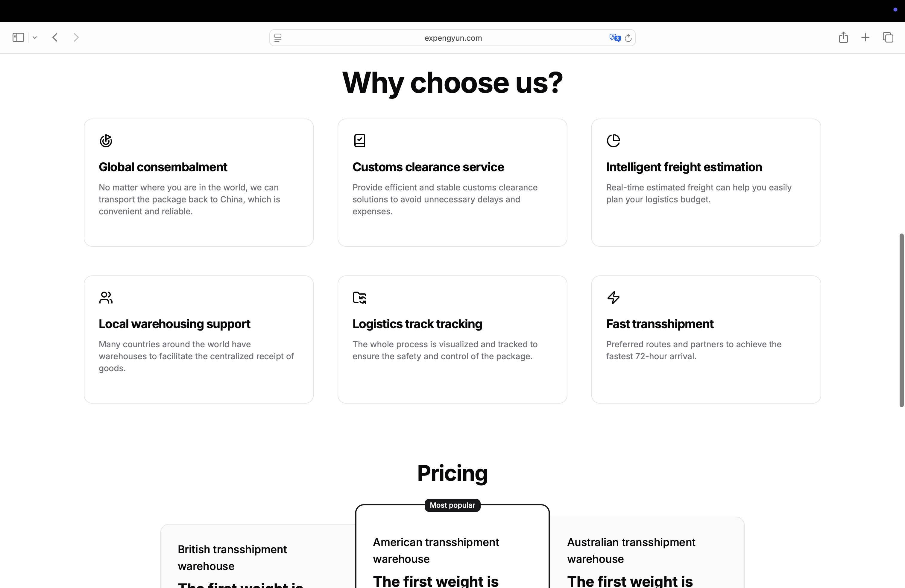Viewport: 905px width, 588px height.
Task: Open the translate page icon
Action: (x=614, y=38)
